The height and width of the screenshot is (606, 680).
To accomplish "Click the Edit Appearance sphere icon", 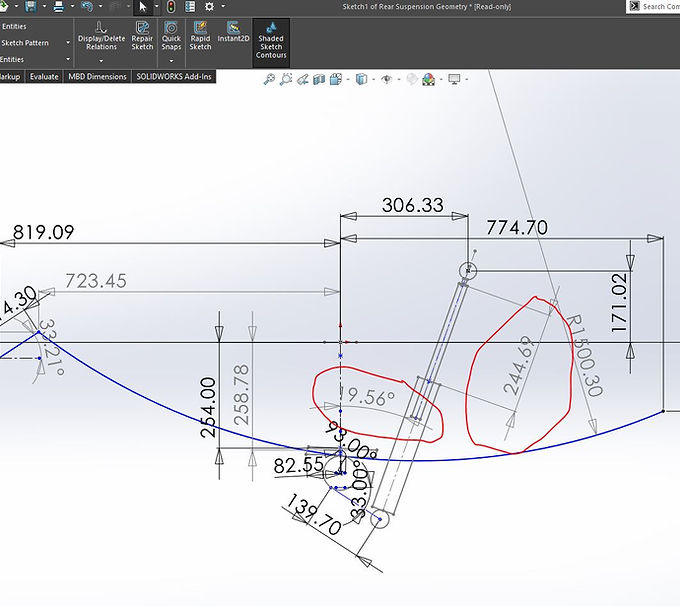I will click(412, 79).
